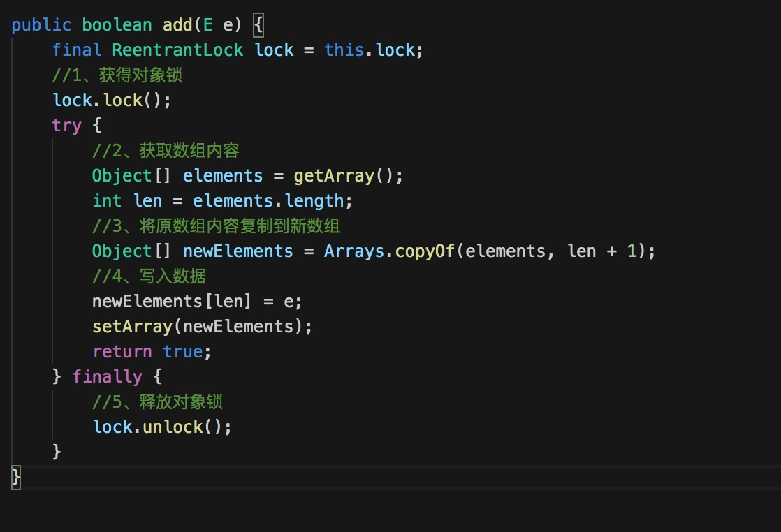
Task: Click the 'Arrays.copyOf' method call
Action: pyautogui.click(x=389, y=251)
